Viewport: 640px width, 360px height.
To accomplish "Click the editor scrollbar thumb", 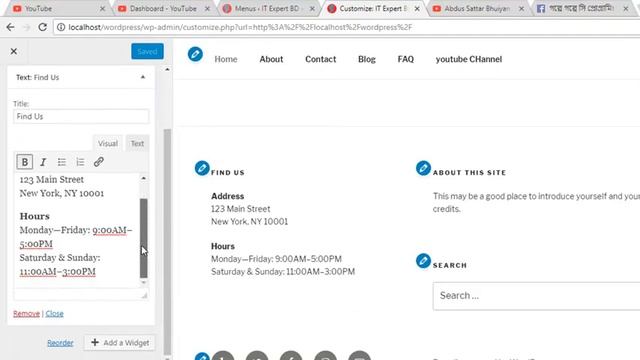I will tap(144, 238).
